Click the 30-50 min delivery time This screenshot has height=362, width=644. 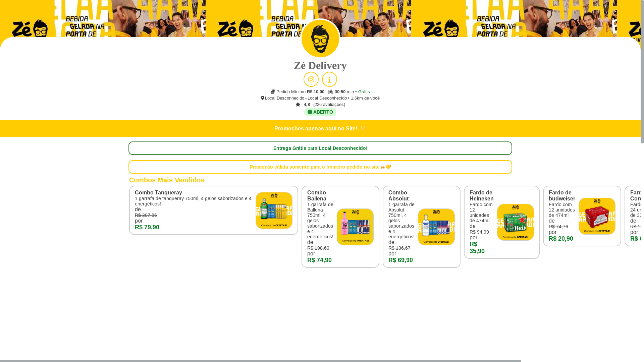click(x=344, y=92)
